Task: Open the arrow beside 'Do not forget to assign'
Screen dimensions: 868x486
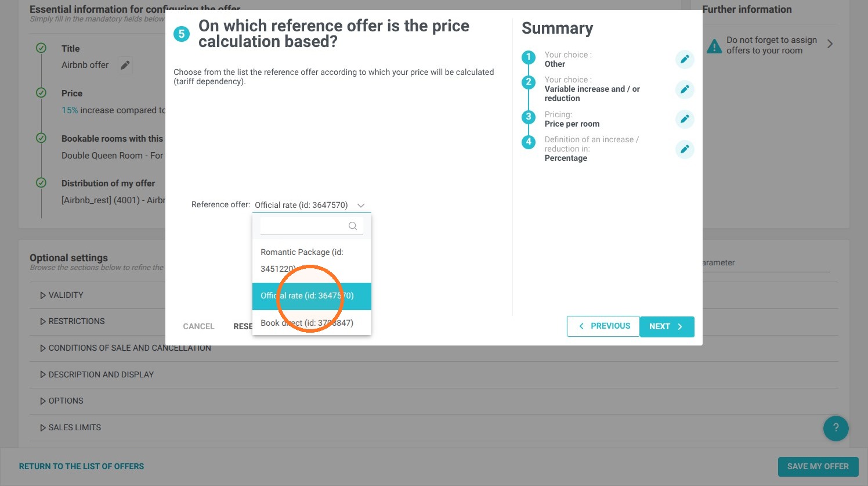Action: tap(830, 44)
